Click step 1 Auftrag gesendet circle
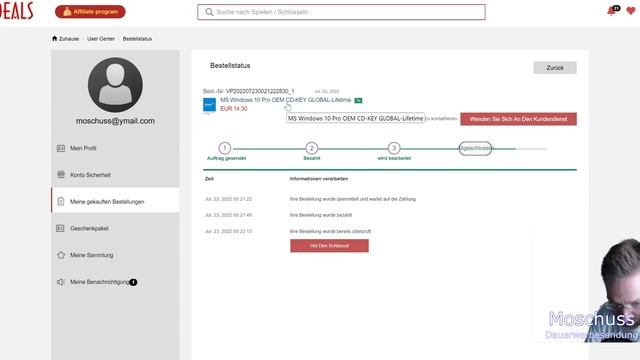 click(x=224, y=148)
